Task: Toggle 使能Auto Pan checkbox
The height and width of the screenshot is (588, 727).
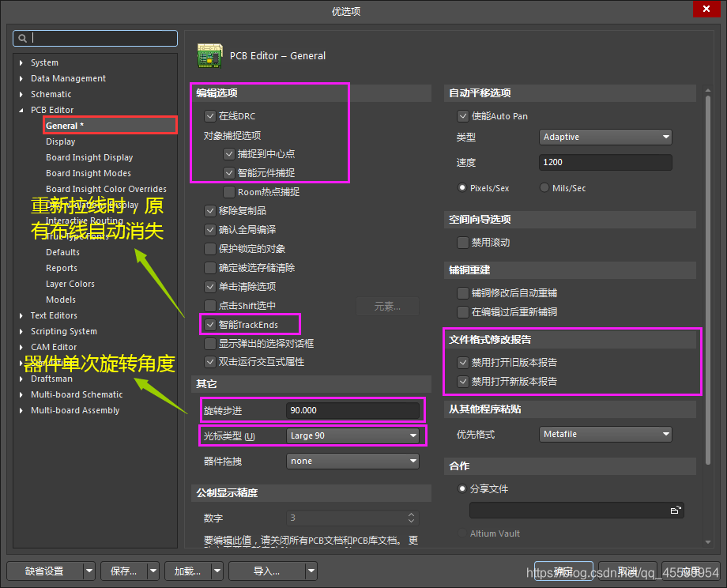Action: [x=463, y=116]
